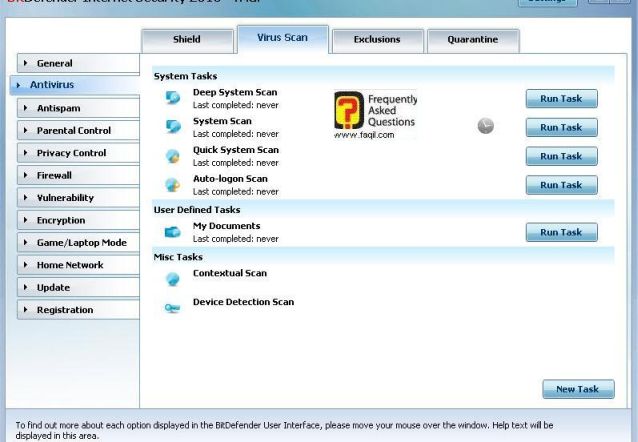Click the System Tasks header
The height and width of the screenshot is (442, 638).
pyautogui.click(x=186, y=76)
